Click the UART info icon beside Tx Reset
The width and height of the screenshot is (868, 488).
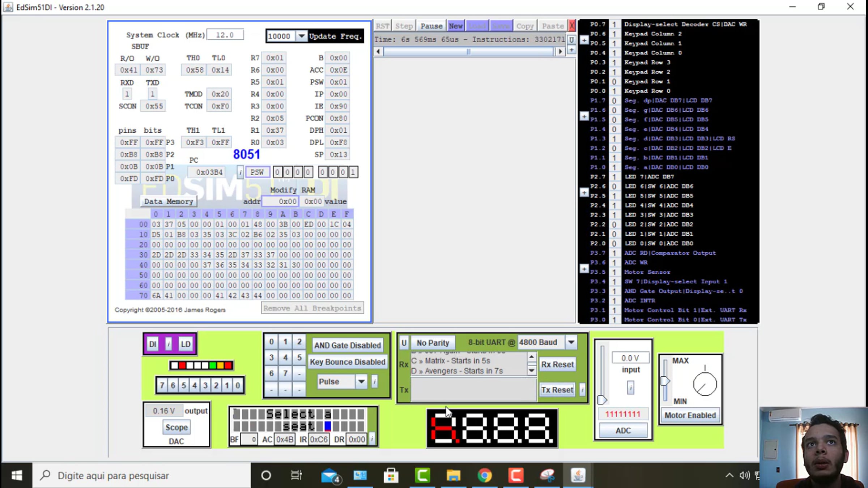(x=582, y=390)
